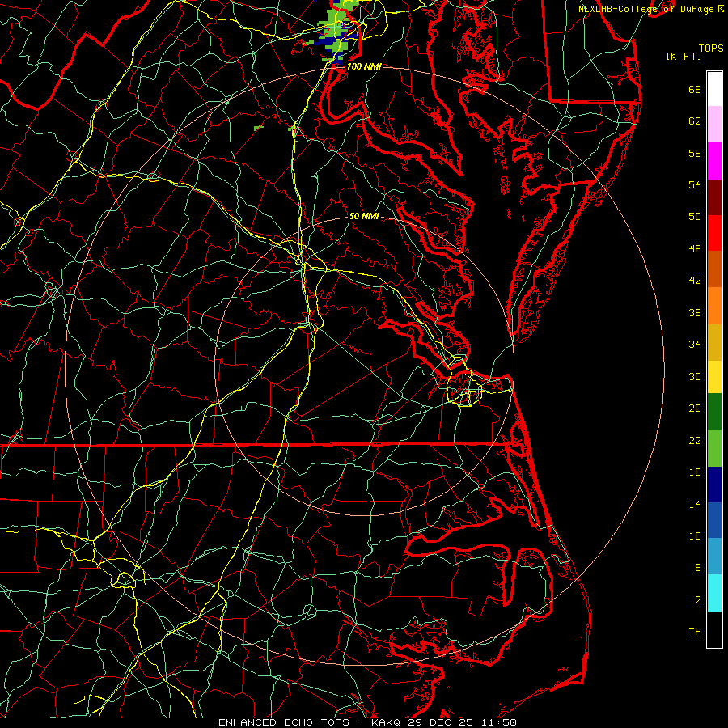
Task: Click the "54" legend value
Action: point(695,184)
